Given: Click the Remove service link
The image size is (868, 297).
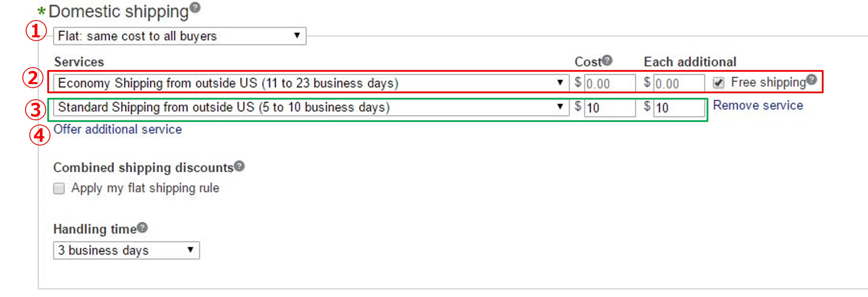Looking at the screenshot, I should (x=758, y=106).
